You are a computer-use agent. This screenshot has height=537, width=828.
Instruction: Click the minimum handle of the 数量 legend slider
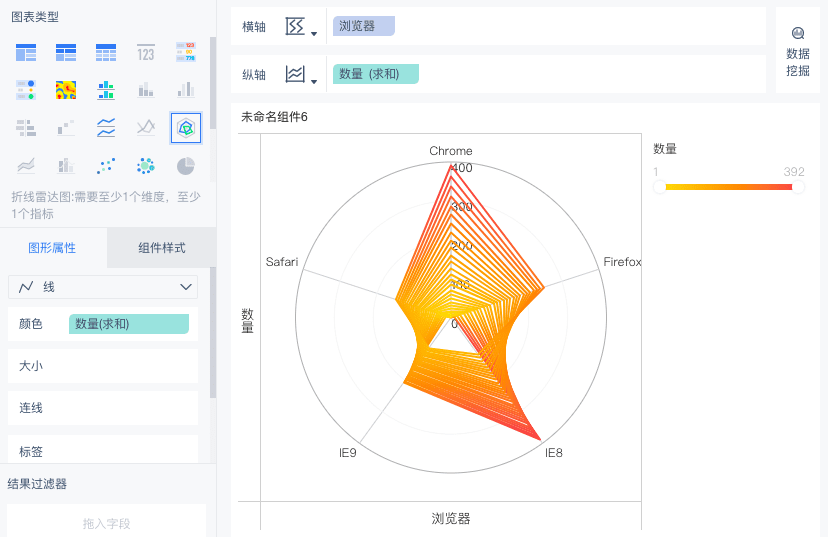(660, 186)
